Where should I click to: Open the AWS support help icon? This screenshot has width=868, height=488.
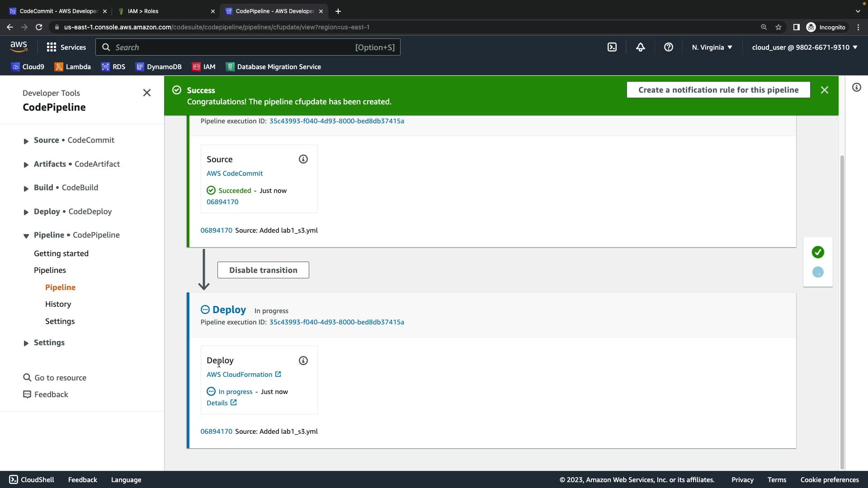(x=668, y=47)
